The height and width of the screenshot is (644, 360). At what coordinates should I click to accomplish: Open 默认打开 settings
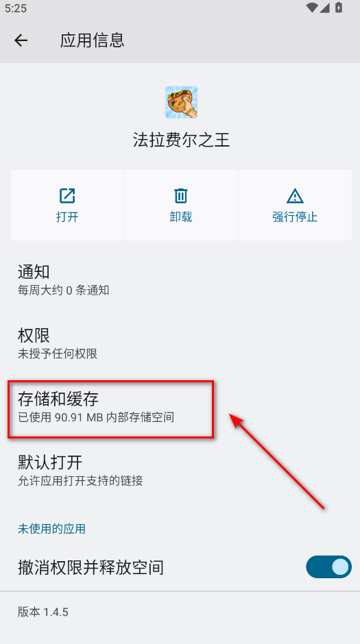click(x=180, y=470)
